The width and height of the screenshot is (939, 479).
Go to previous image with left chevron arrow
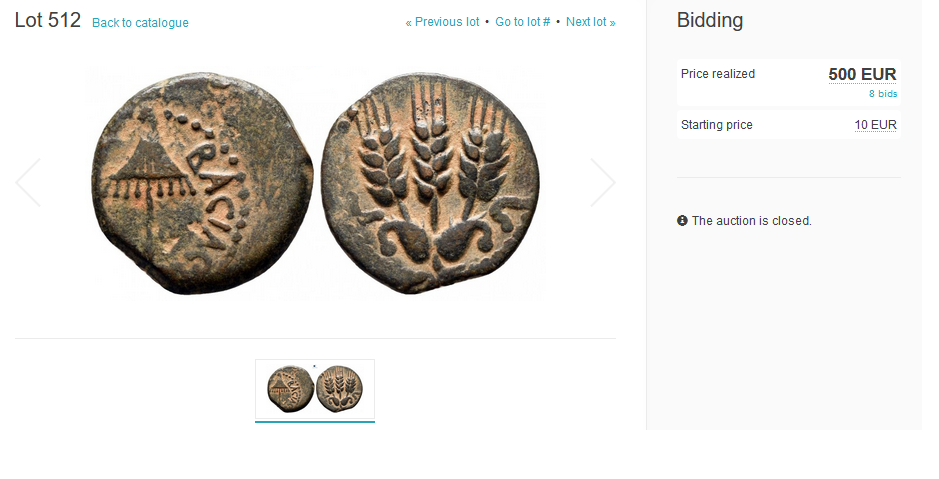click(x=28, y=183)
